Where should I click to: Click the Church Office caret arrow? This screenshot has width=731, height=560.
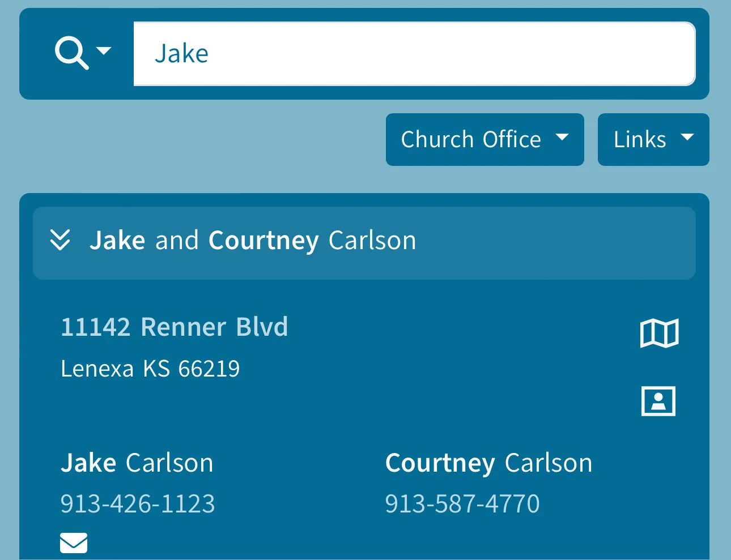tap(562, 137)
